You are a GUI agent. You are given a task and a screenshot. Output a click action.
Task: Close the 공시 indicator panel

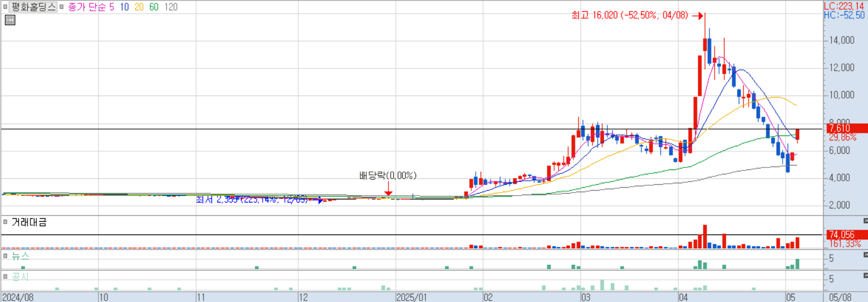click(x=865, y=275)
